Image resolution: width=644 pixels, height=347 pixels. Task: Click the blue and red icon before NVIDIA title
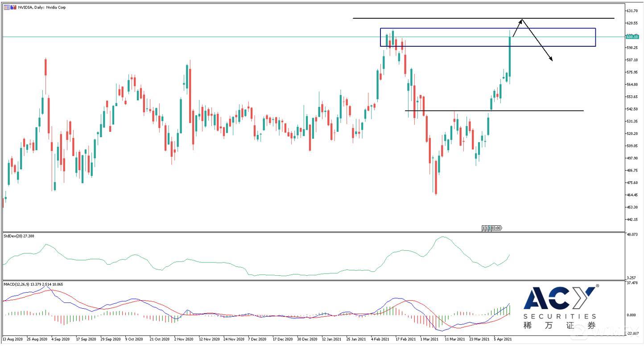coord(12,7)
